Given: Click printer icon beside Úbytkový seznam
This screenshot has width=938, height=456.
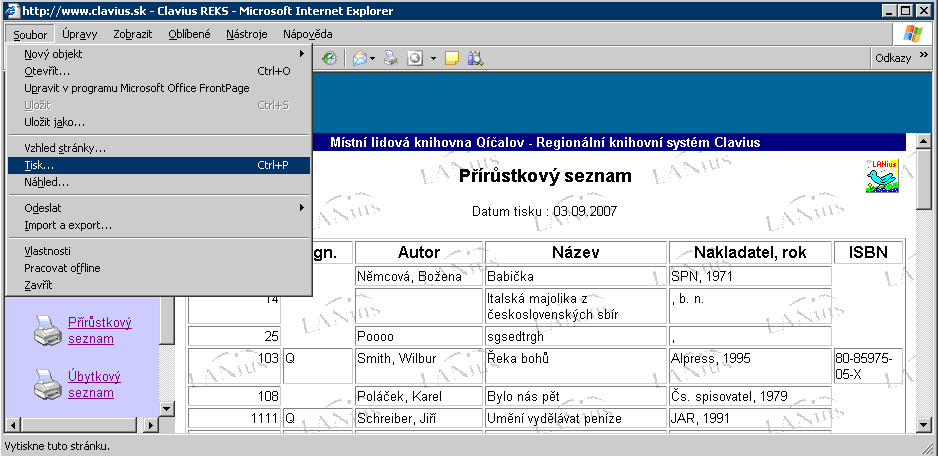Looking at the screenshot, I should tap(47, 384).
